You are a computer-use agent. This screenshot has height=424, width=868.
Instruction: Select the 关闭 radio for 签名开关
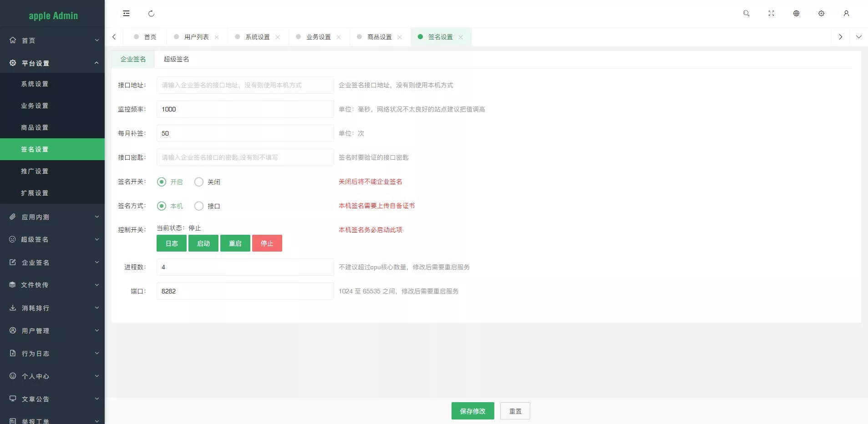point(199,182)
